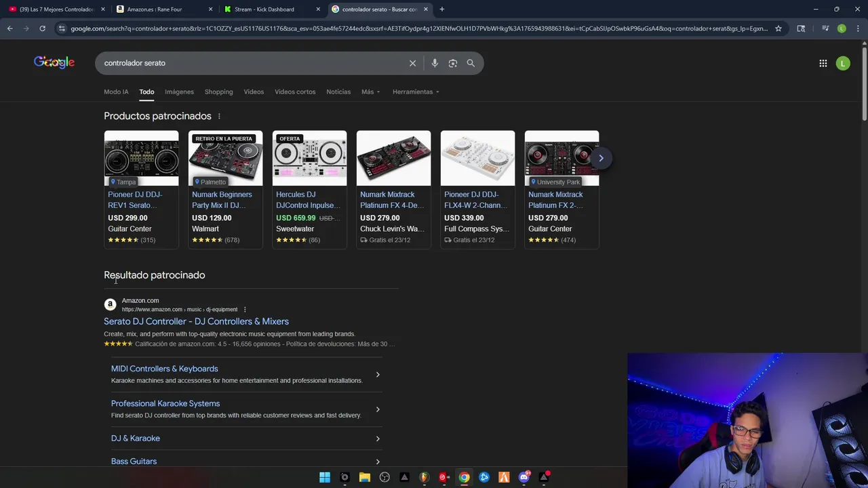
Task: Open Pioneer DJ DDJ-FLX4-W product thumbnail
Action: coord(477,158)
